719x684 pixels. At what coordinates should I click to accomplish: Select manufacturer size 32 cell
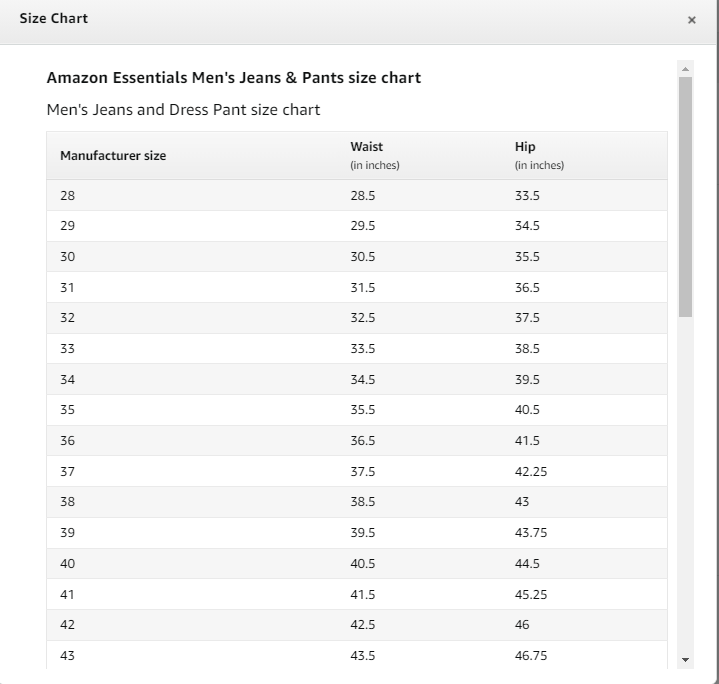67,317
